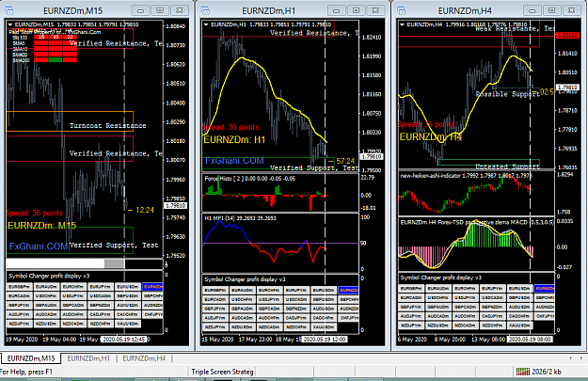Click the green SMA cell in the M15 indicator table
588x381 pixels.
(x=56, y=60)
